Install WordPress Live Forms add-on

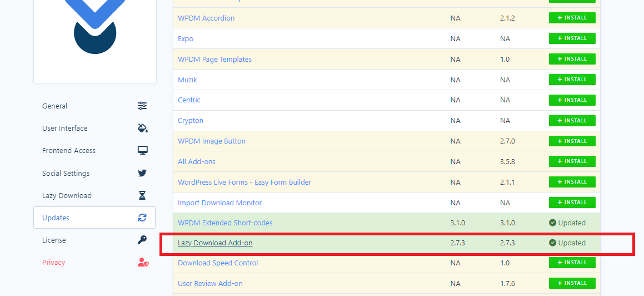[572, 182]
